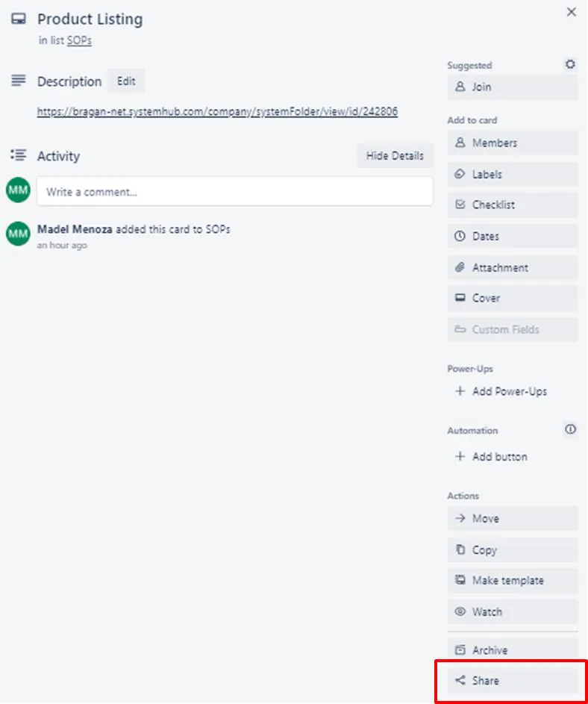Screen dimensions: 588x704
Task: Open the Checklist popup
Action: (513, 205)
